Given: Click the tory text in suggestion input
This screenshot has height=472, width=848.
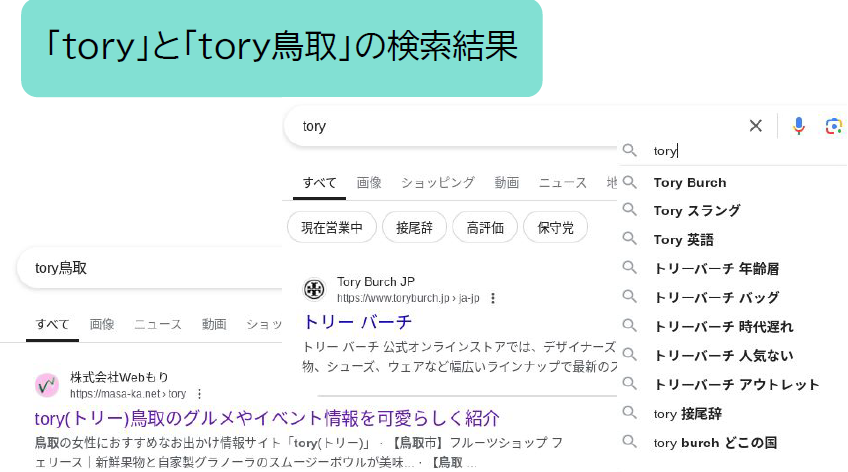Looking at the screenshot, I should click(x=665, y=151).
